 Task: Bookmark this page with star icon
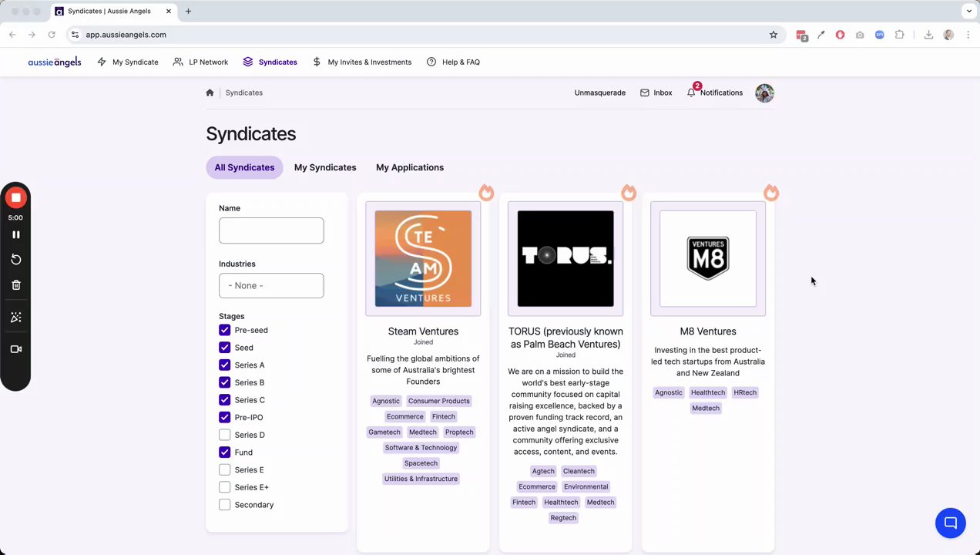click(774, 35)
